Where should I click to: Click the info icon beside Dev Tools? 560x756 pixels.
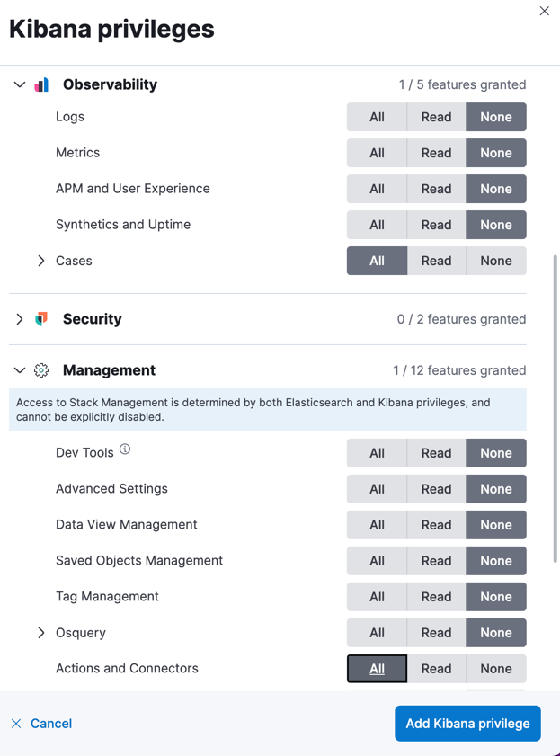(125, 449)
